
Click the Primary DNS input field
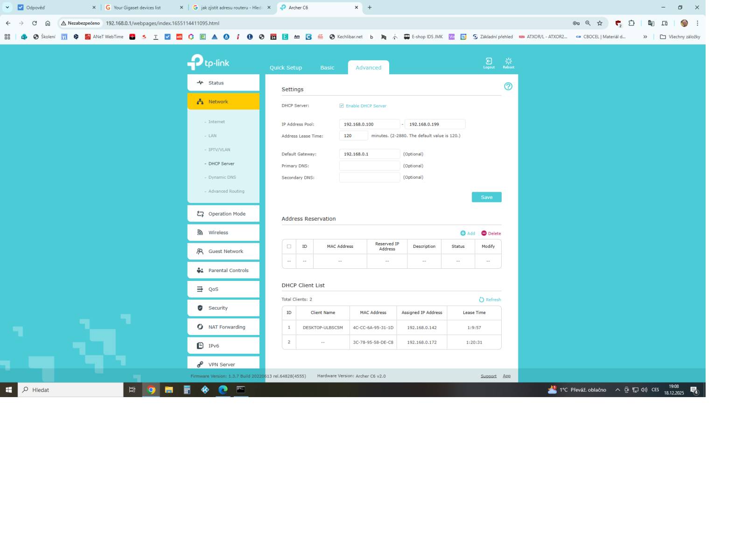369,166
